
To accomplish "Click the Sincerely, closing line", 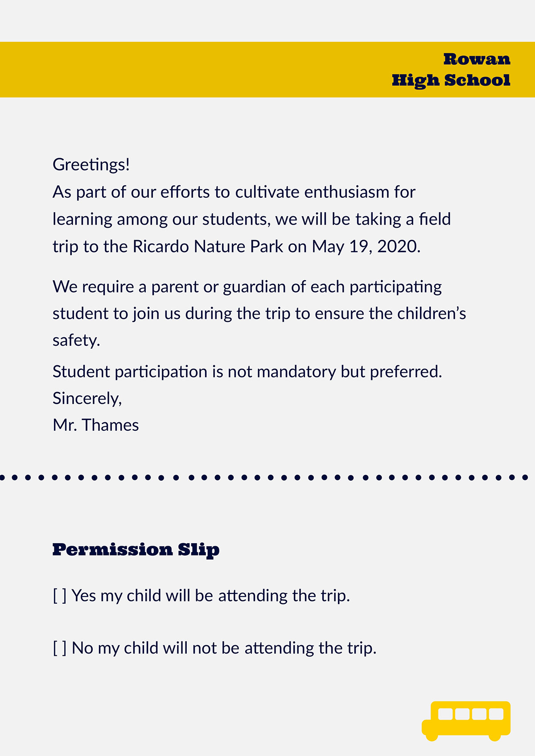I will point(87,399).
